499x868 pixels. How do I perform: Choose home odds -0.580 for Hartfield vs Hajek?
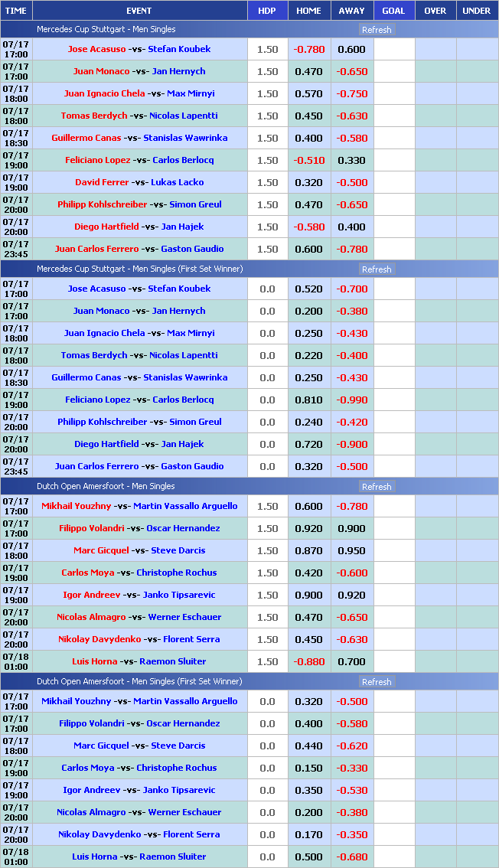tap(309, 227)
